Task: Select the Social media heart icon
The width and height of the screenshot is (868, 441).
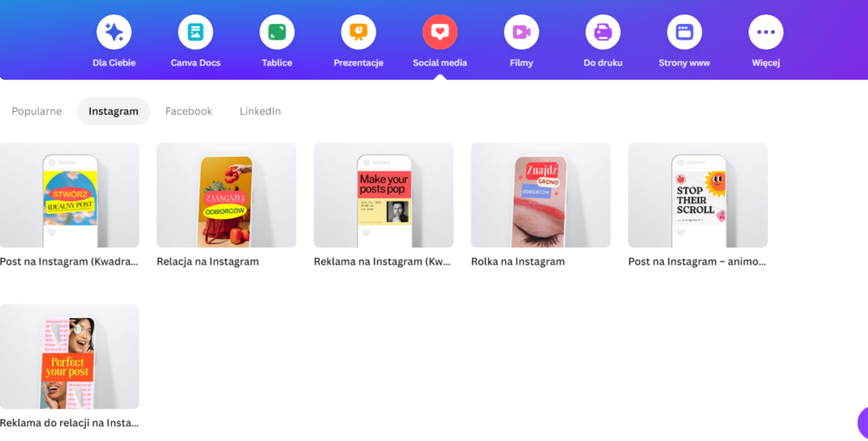Action: (440, 32)
